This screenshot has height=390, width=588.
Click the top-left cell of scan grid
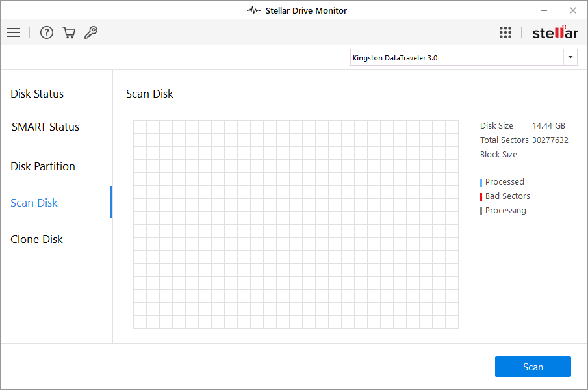(x=140, y=127)
